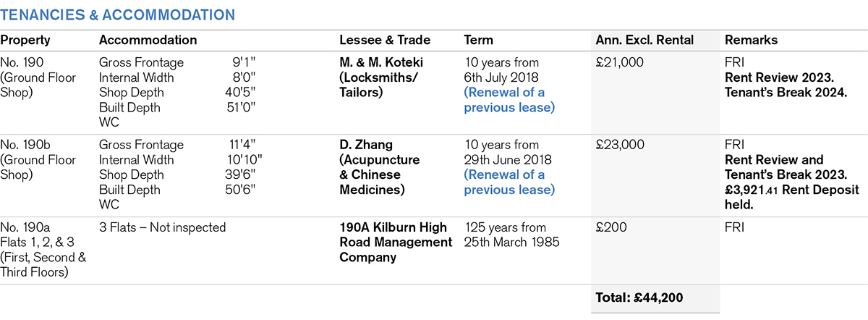The image size is (868, 320).
Task: Click '3 Flats – Not inspected' text
Action: click(162, 227)
